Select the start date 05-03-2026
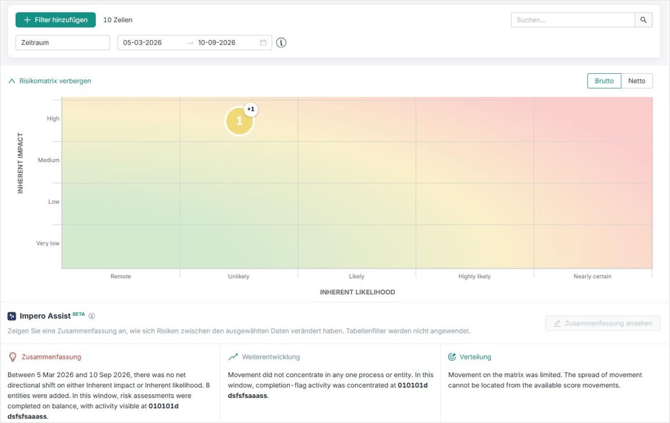This screenshot has width=670, height=423. pyautogui.click(x=142, y=43)
